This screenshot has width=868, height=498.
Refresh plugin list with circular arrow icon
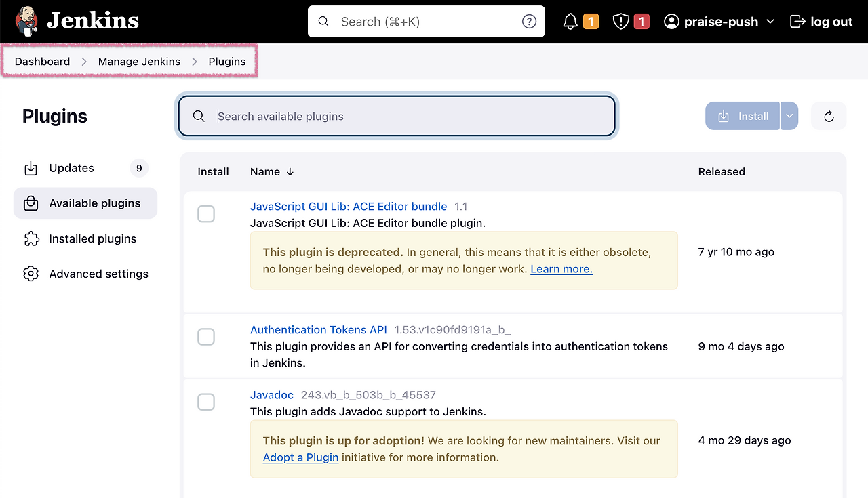(x=828, y=116)
